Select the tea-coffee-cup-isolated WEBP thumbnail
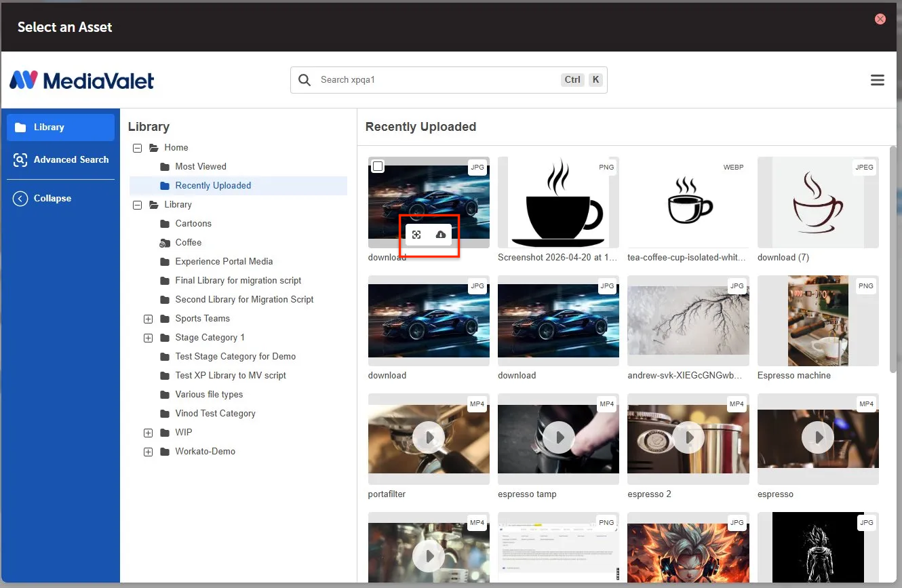 tap(688, 202)
